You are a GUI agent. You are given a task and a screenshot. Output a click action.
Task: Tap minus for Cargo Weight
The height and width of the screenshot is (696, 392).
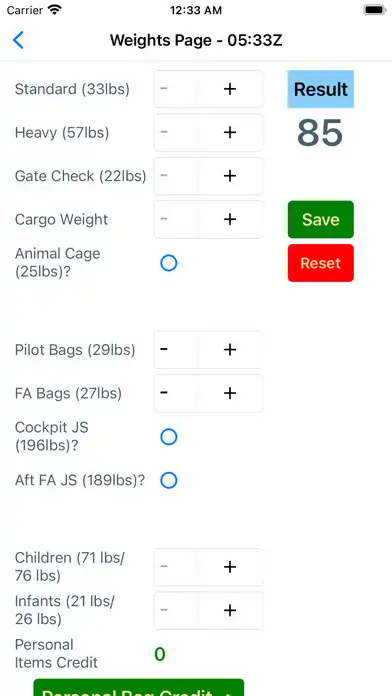click(176, 219)
